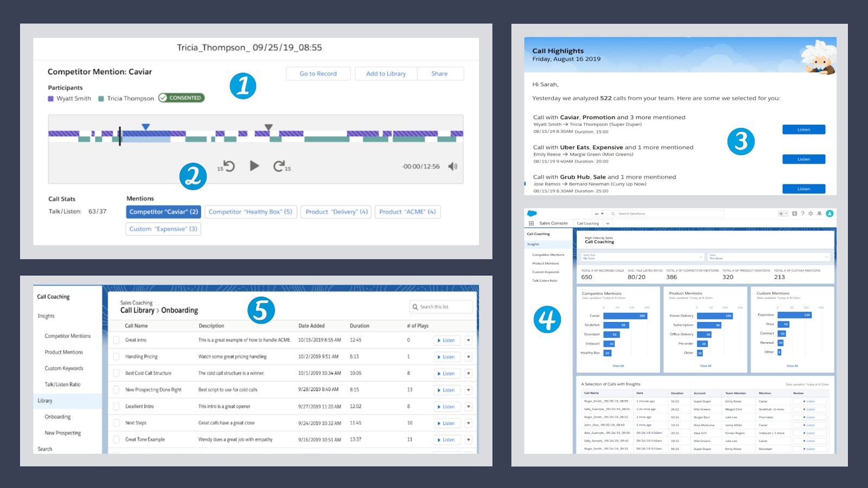Open Salesforce notifications bell
The width and height of the screenshot is (868, 488).
tap(819, 214)
